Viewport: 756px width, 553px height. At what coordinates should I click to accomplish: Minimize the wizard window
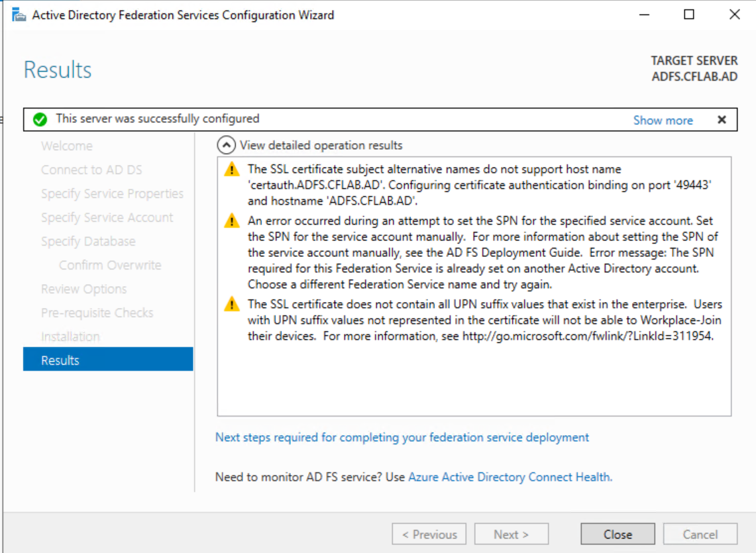click(x=644, y=15)
